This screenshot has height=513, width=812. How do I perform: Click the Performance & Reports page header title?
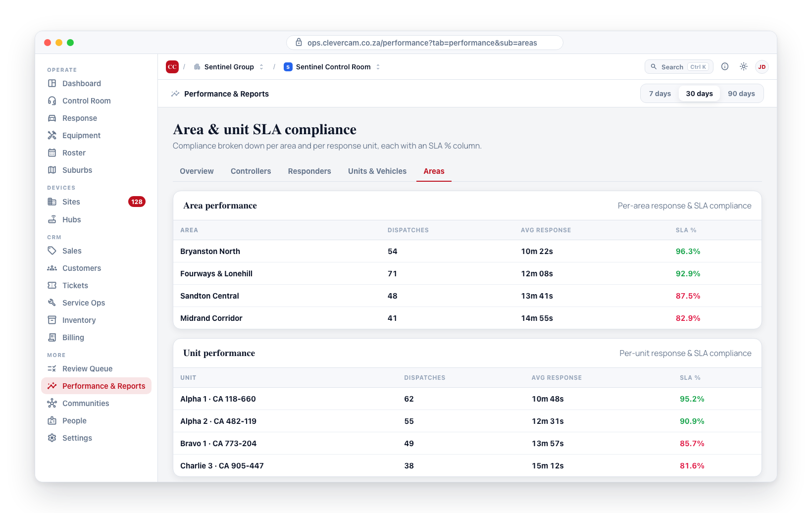click(x=226, y=94)
